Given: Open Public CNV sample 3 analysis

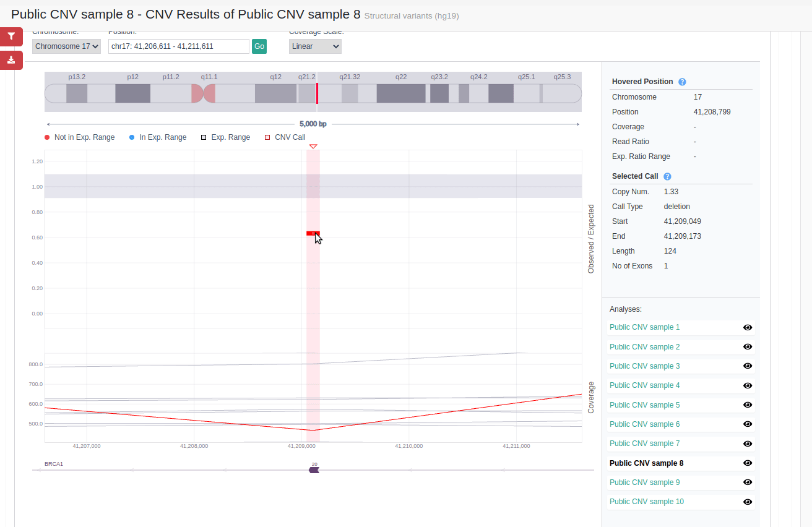Looking at the screenshot, I should pos(644,366).
